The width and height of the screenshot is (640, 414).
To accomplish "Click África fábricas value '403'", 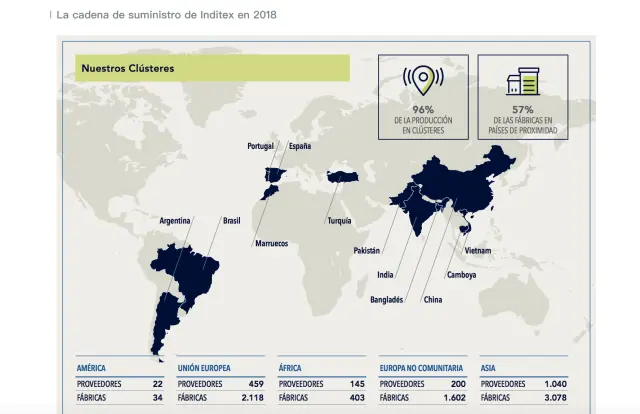I will [x=357, y=398].
